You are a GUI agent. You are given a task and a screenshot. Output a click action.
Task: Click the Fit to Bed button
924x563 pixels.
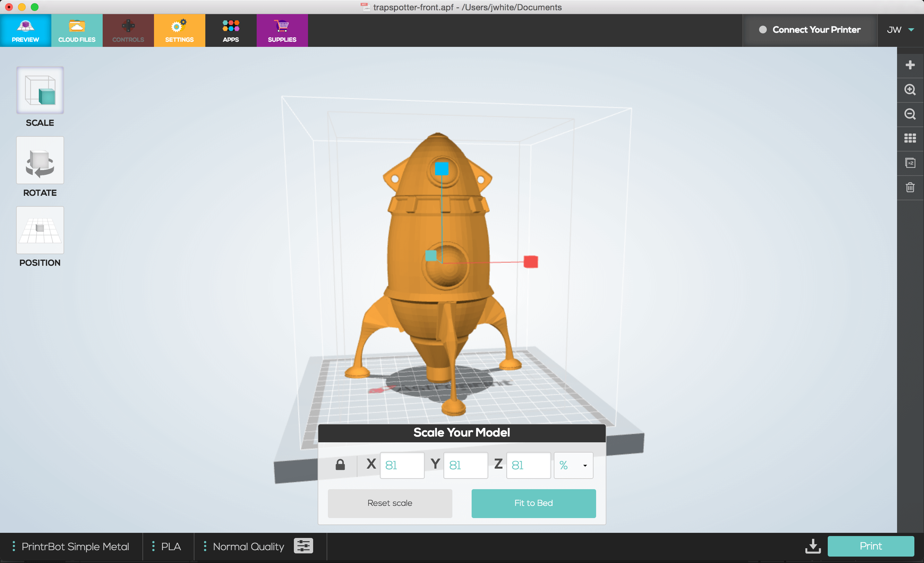click(534, 503)
